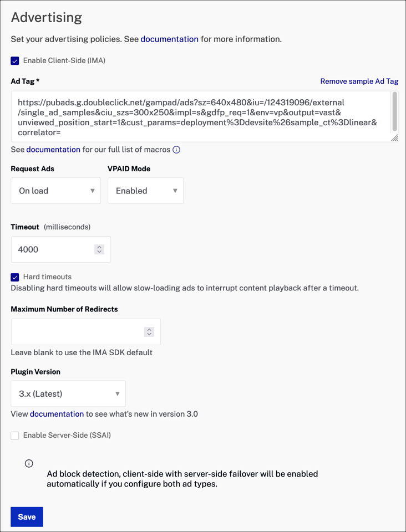The image size is (406, 532).
Task: Click the macros info icon
Action: 176,150
